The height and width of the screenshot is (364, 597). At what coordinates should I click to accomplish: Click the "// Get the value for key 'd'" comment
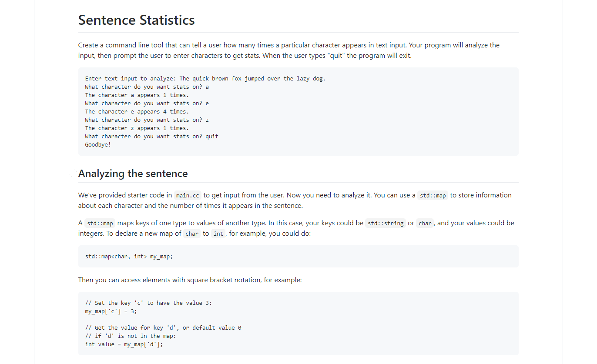pos(163,328)
